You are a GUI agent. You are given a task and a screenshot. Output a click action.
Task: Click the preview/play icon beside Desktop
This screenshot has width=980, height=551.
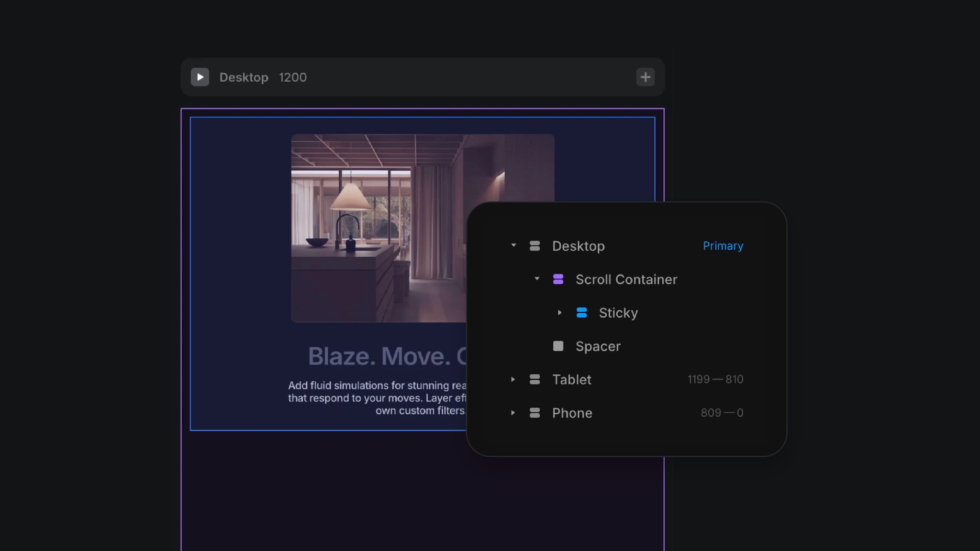click(200, 77)
